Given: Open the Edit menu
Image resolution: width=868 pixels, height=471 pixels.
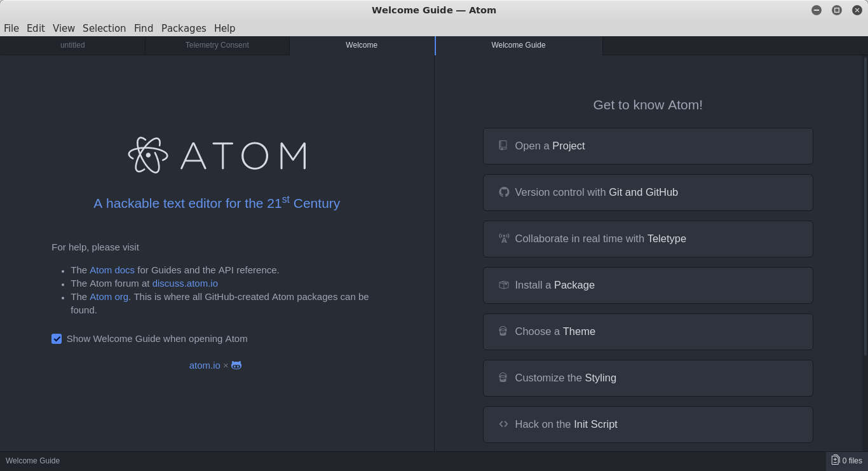Looking at the screenshot, I should click(x=36, y=28).
